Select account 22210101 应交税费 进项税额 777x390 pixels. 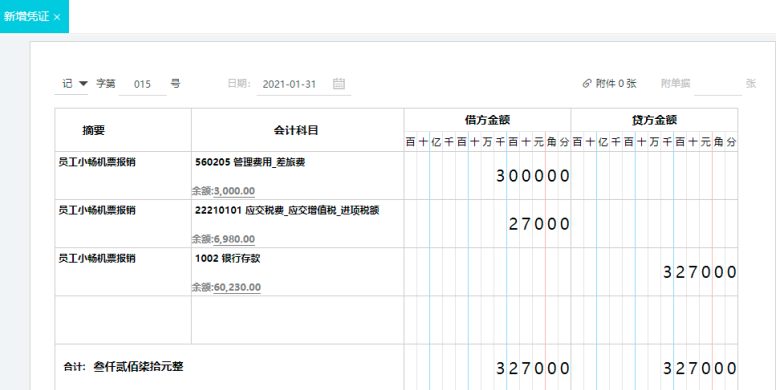(287, 210)
